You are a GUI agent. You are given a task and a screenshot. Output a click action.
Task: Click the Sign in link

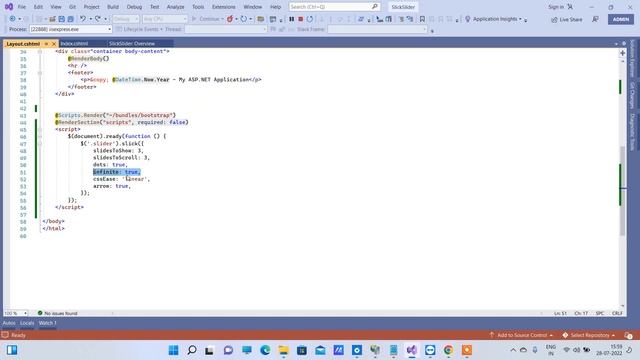tap(556, 7)
